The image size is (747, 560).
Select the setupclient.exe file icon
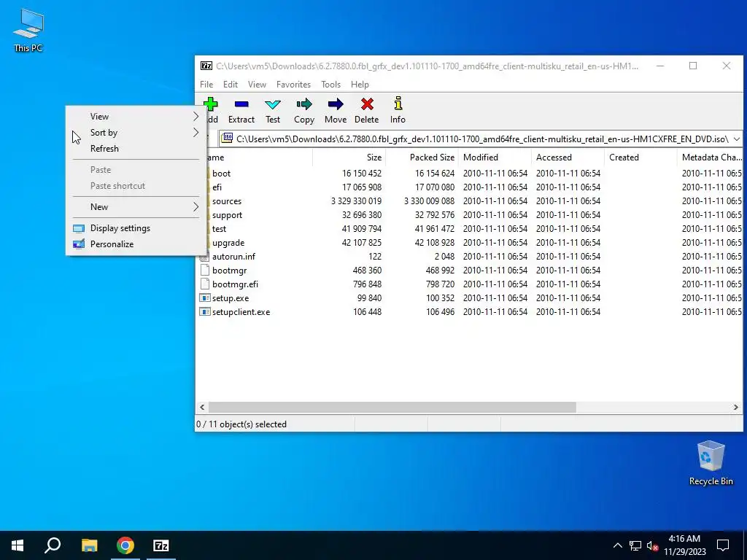(x=204, y=312)
